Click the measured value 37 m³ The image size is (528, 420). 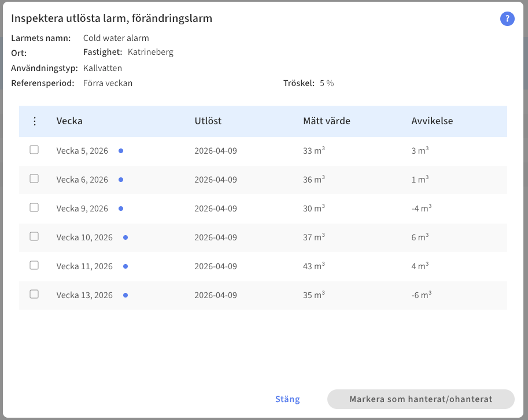tap(314, 237)
